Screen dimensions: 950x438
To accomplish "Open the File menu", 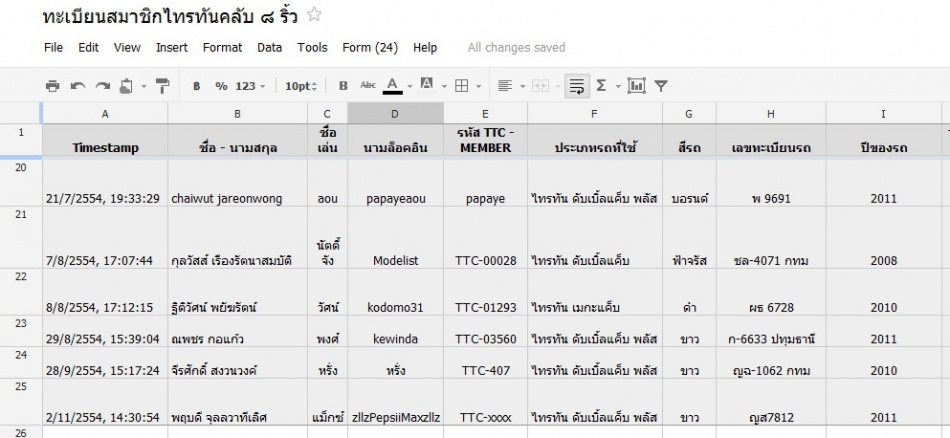I will [53, 47].
